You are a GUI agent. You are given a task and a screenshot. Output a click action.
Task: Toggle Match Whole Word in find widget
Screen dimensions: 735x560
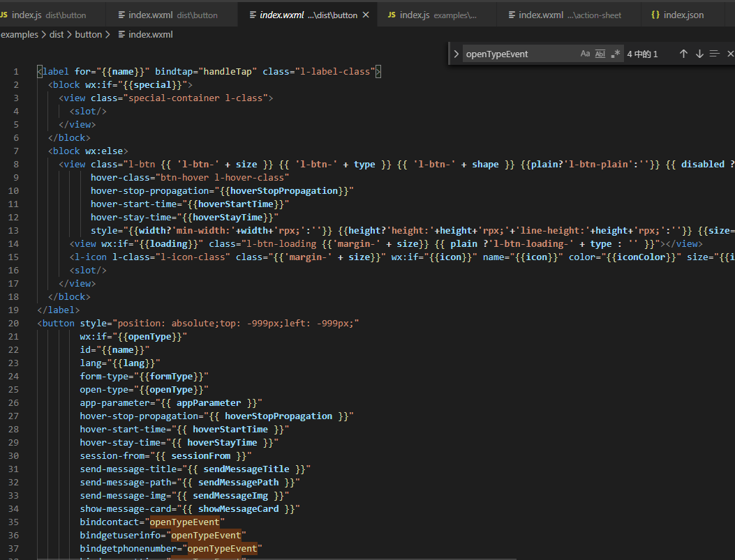point(600,54)
